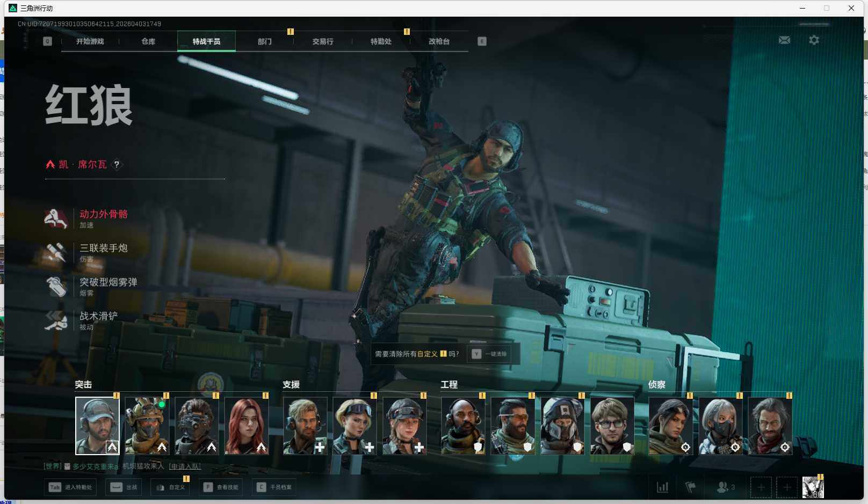Image resolution: width=868 pixels, height=504 pixels.
Task: Click the Q key previous-tab icon
Action: pos(47,41)
